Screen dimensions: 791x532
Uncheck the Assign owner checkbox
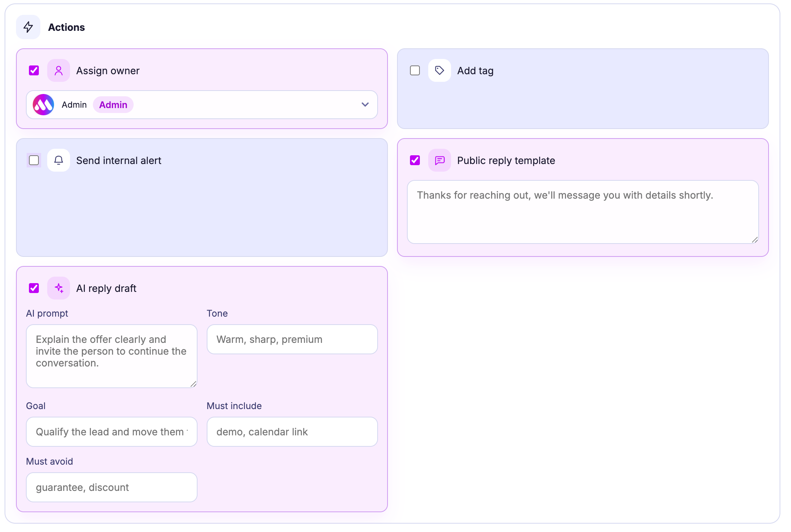click(x=34, y=70)
